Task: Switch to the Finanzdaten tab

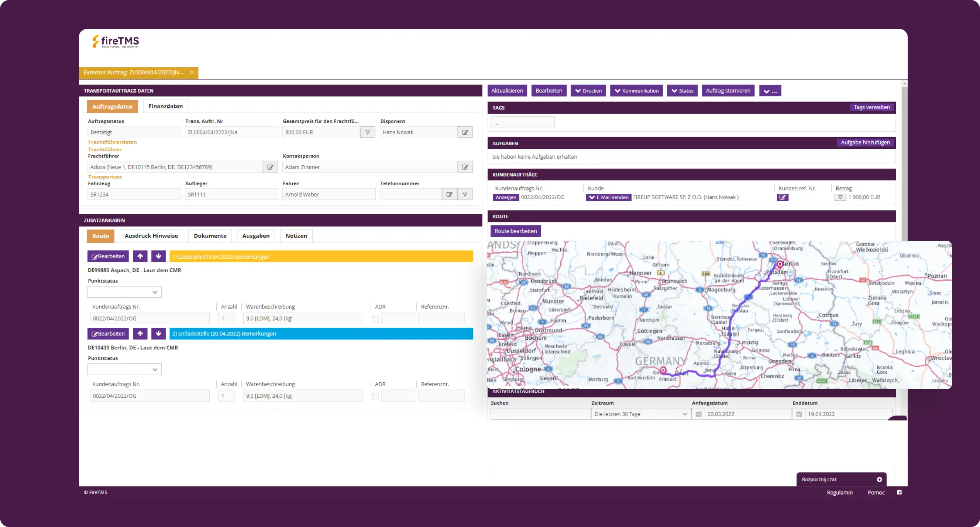Action: click(165, 106)
